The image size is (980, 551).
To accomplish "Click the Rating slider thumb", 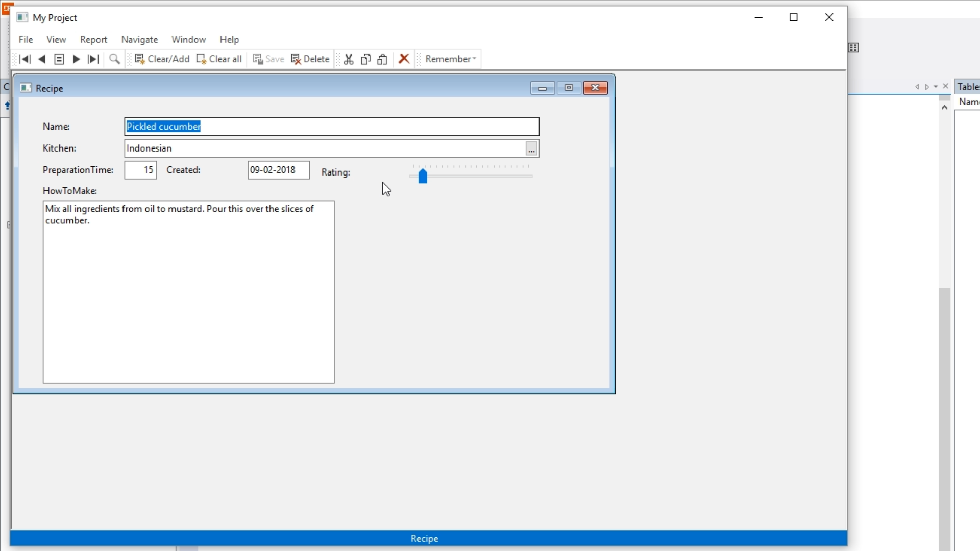I will pos(423,177).
